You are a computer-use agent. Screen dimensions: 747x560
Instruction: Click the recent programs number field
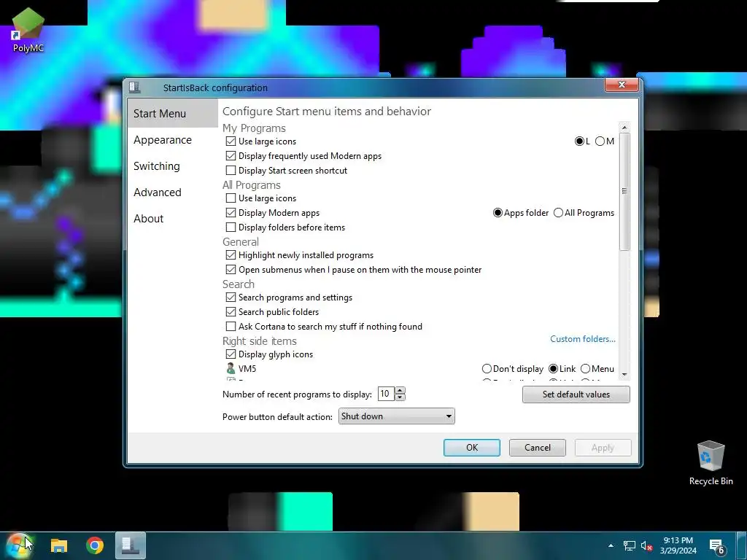pyautogui.click(x=386, y=394)
